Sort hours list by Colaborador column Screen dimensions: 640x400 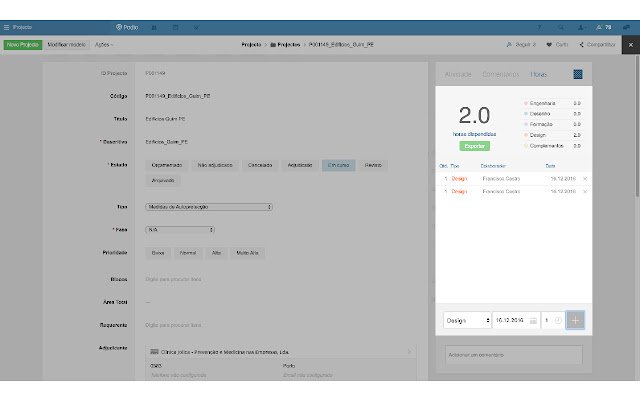point(493,166)
